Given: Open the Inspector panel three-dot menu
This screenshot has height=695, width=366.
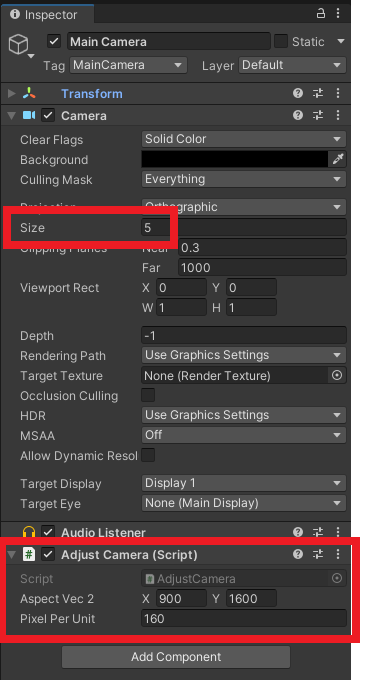Looking at the screenshot, I should [x=338, y=13].
